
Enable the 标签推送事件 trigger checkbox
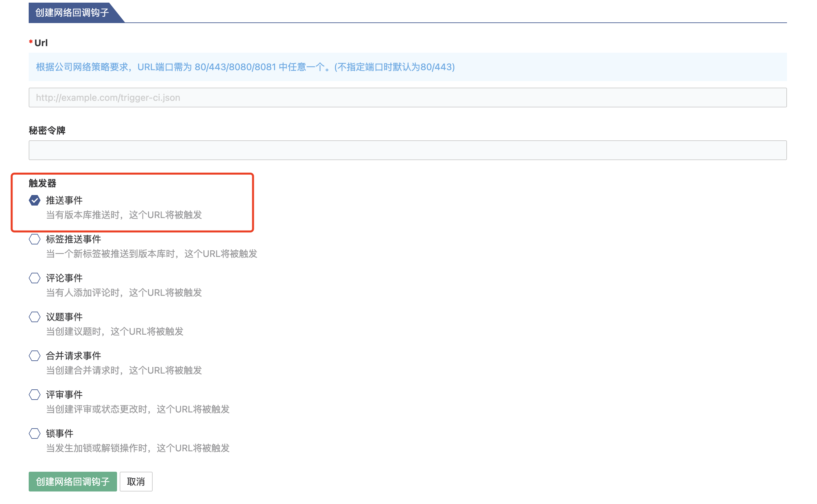[34, 239]
